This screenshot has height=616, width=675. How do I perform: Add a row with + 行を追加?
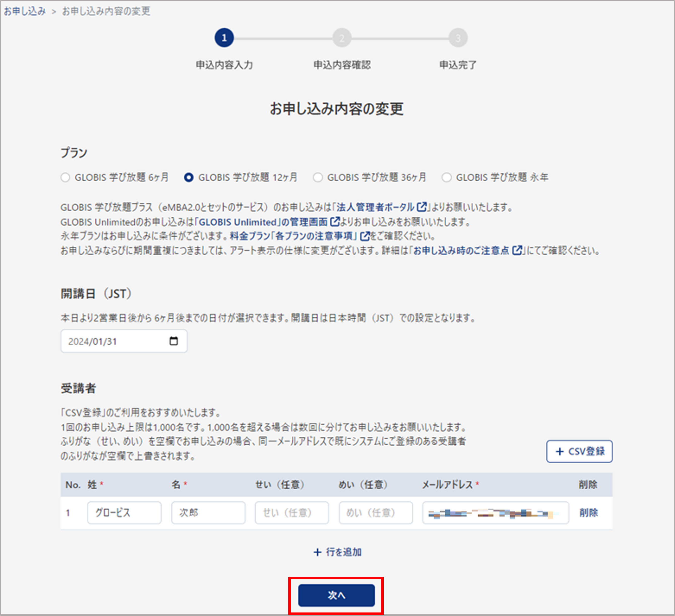point(337,552)
